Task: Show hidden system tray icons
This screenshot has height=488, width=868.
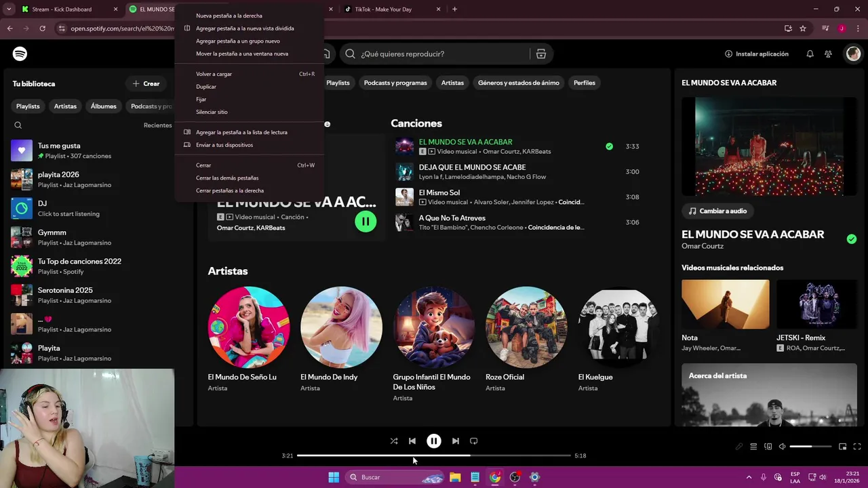Action: (x=749, y=477)
